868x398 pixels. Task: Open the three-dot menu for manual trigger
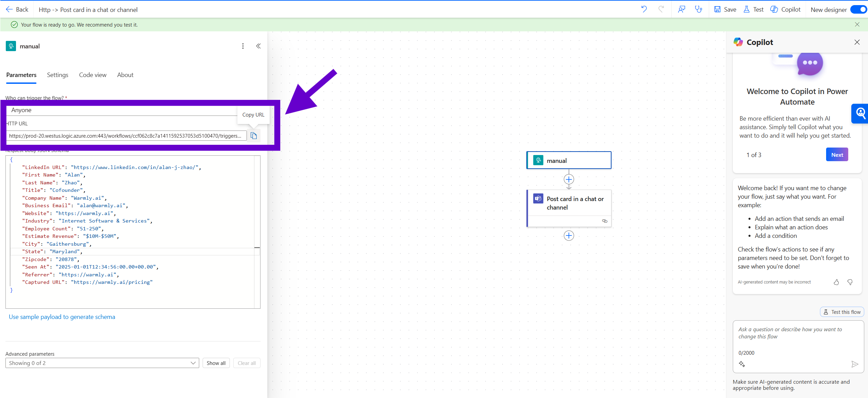(243, 46)
